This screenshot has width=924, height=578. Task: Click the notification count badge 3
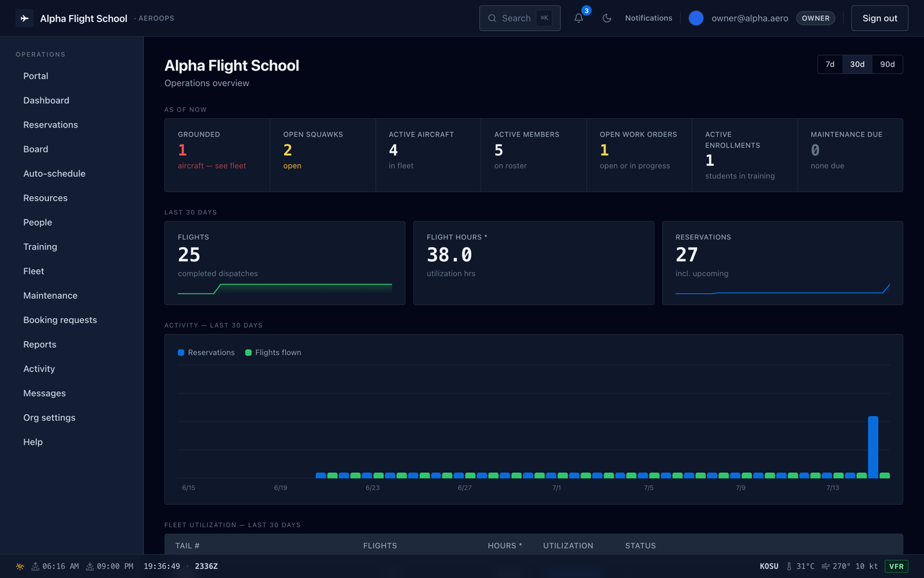pos(586,10)
